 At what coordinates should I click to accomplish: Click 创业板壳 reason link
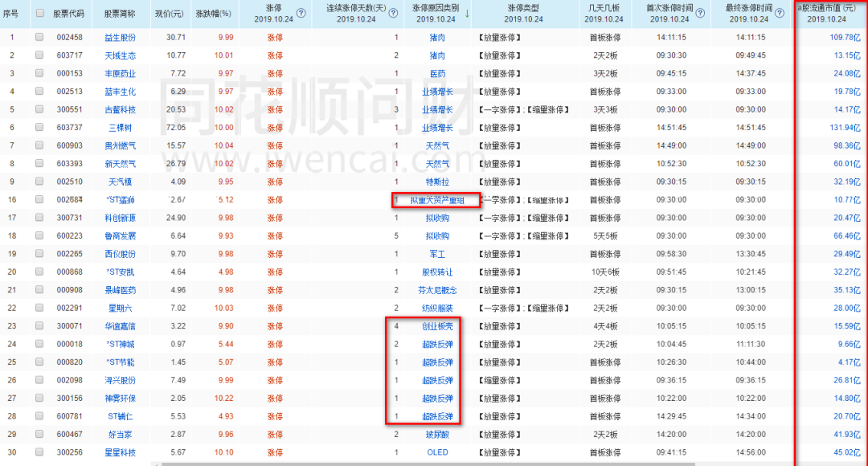pos(437,326)
